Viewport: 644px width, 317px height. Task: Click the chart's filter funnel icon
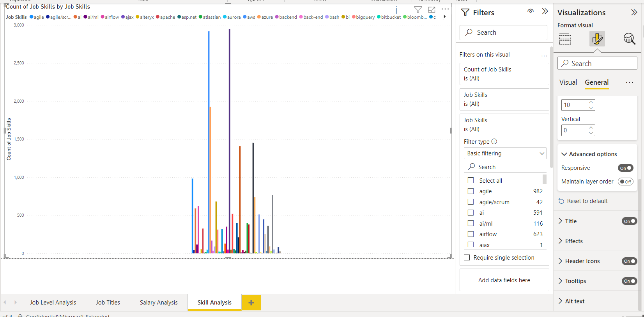click(x=418, y=10)
